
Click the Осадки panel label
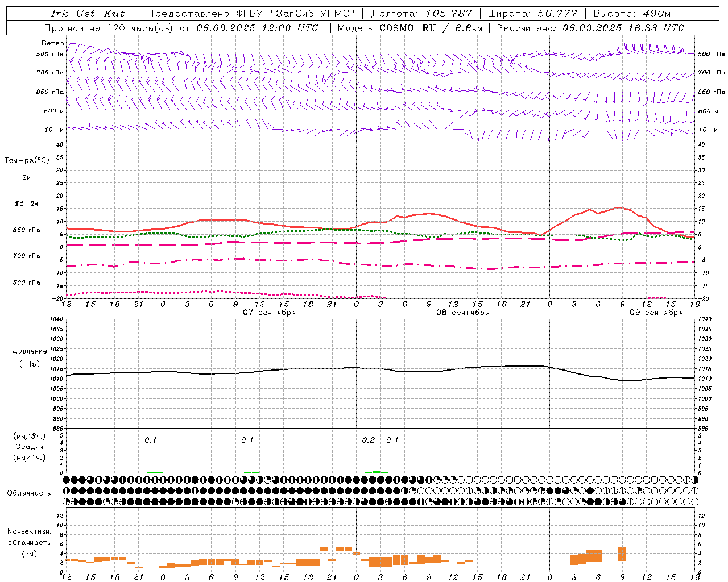[30, 447]
